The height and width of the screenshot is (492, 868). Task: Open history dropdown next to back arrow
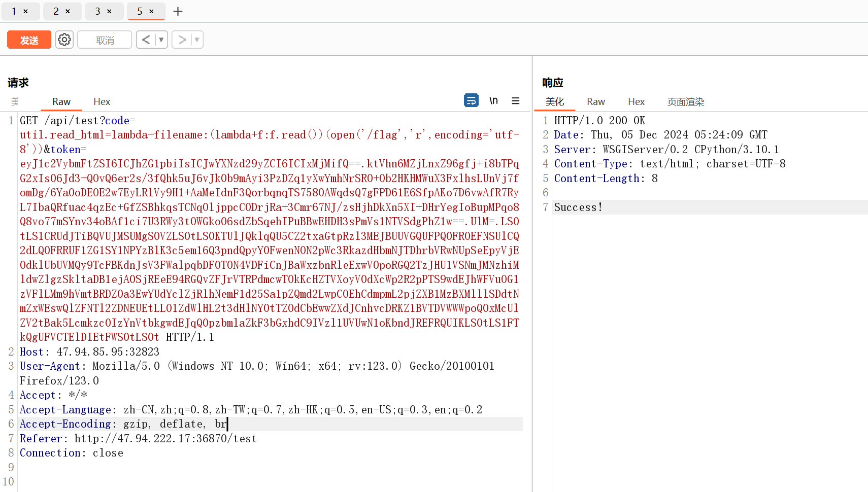[161, 40]
